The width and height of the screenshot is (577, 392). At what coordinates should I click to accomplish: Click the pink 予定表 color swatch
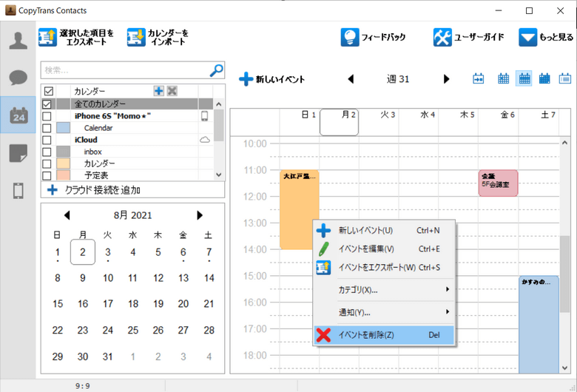click(64, 175)
